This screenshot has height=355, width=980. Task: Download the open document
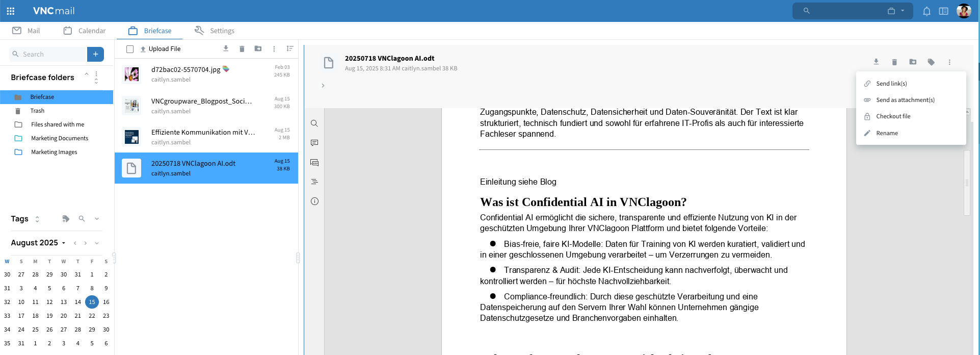click(x=876, y=62)
